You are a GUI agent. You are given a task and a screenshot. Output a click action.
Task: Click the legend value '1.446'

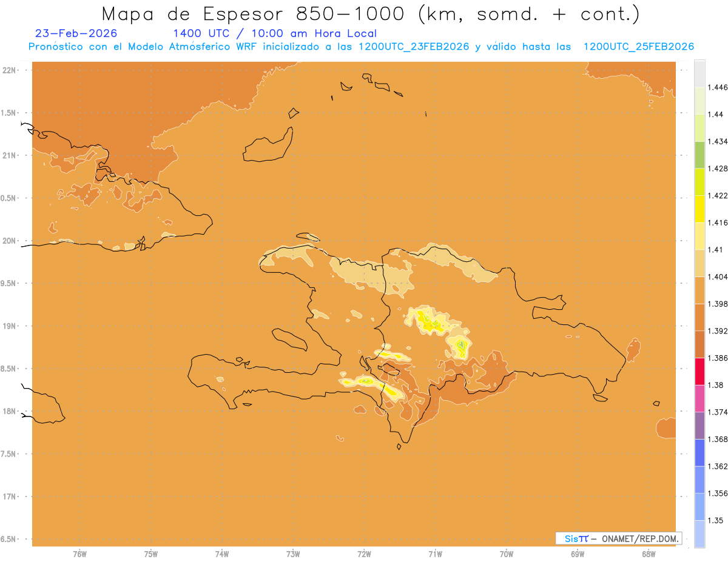[718, 87]
